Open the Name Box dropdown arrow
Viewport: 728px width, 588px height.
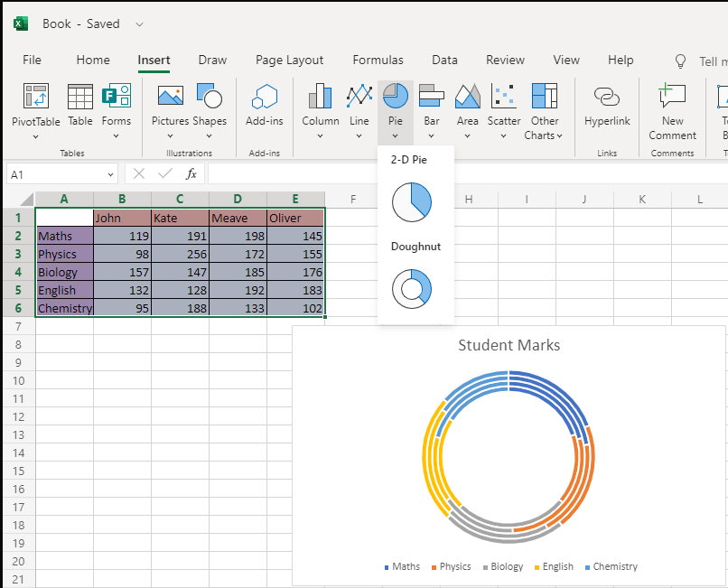(x=110, y=174)
